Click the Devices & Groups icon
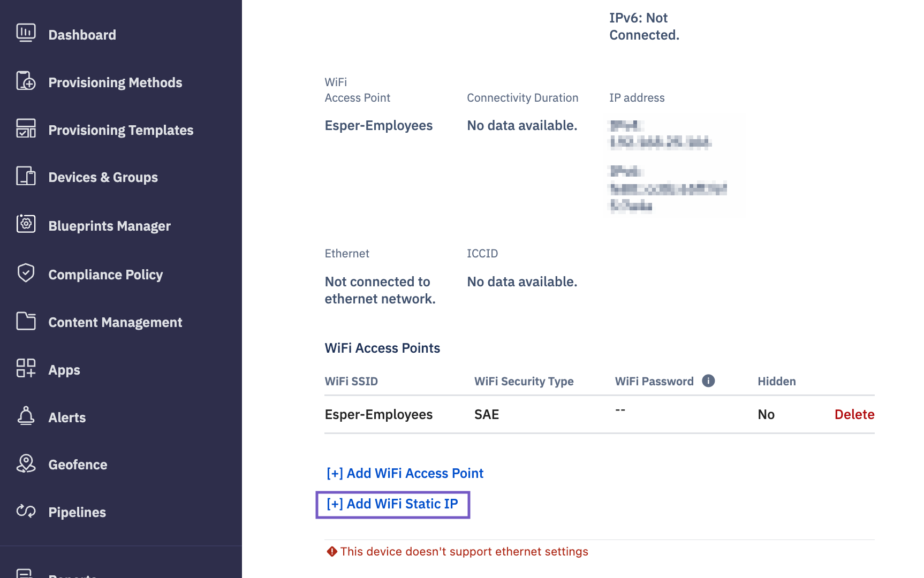The width and height of the screenshot is (924, 578). (x=26, y=176)
